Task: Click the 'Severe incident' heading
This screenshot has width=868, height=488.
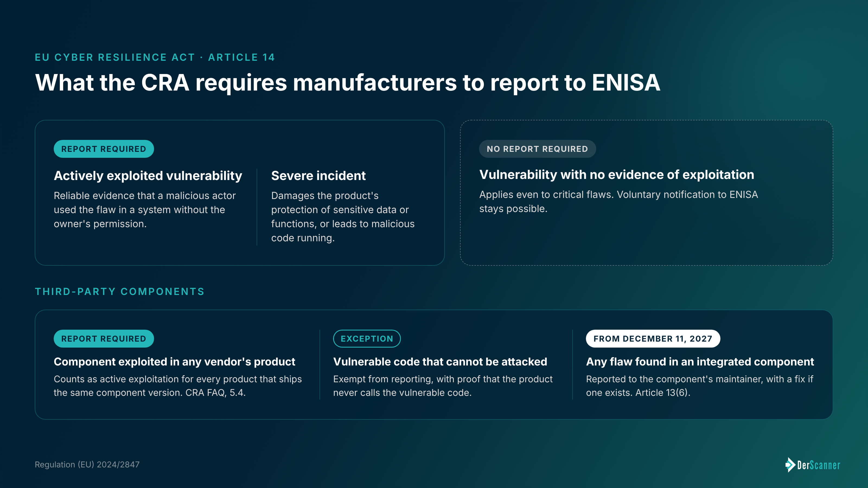Action: point(318,176)
